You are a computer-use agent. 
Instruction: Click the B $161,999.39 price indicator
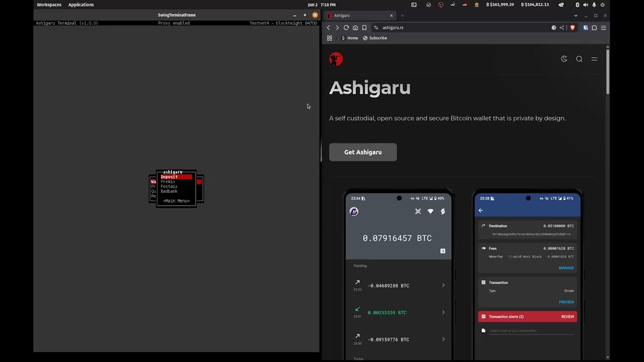pos(500,5)
